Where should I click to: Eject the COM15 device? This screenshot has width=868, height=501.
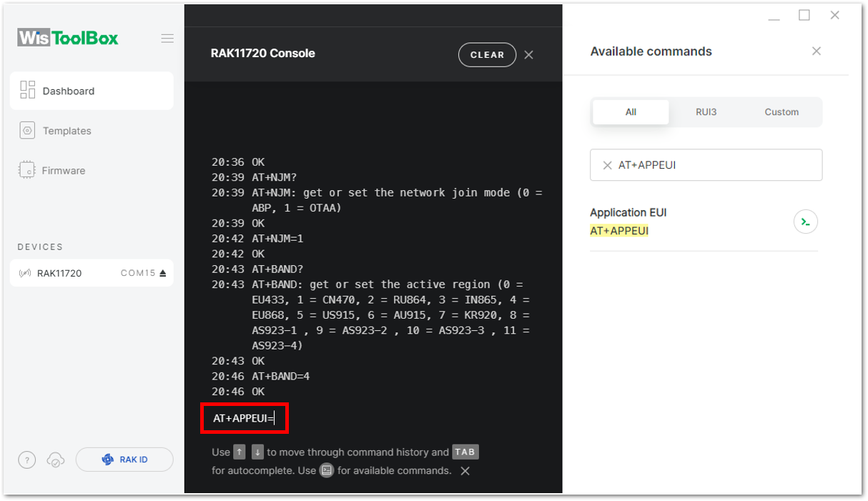pos(163,273)
